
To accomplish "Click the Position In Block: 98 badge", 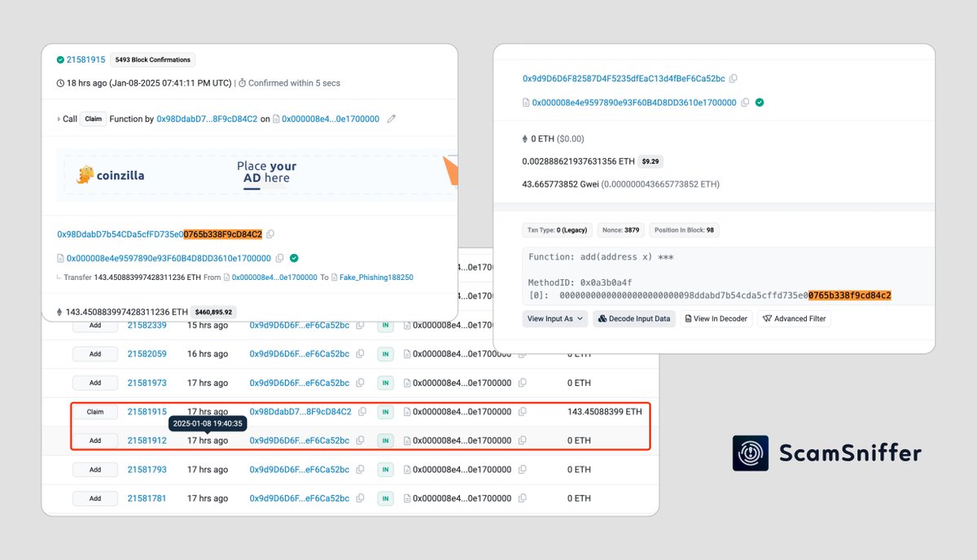I will [685, 230].
